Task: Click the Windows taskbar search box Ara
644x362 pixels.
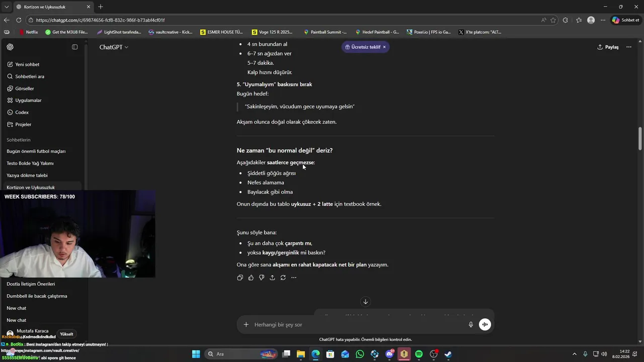Action: coord(241,354)
